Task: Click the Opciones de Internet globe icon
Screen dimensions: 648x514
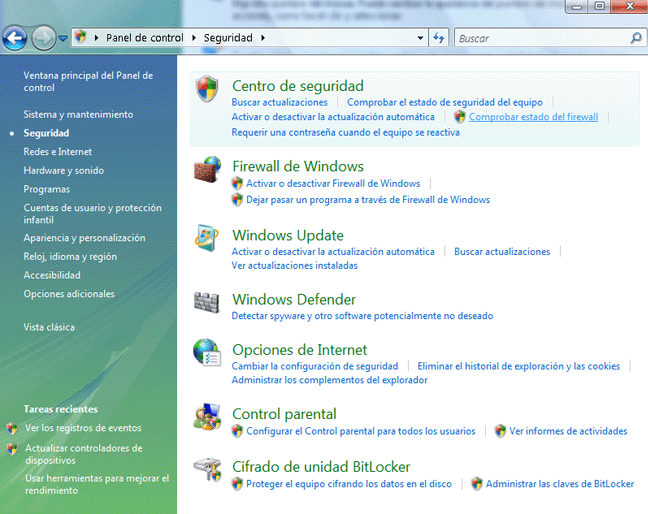Action: pos(207,352)
